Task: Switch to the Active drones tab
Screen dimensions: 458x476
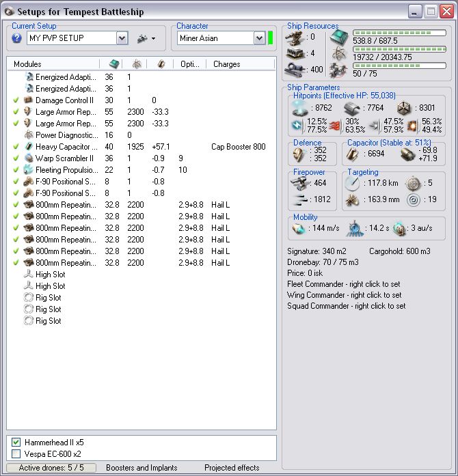Action: pyautogui.click(x=51, y=468)
